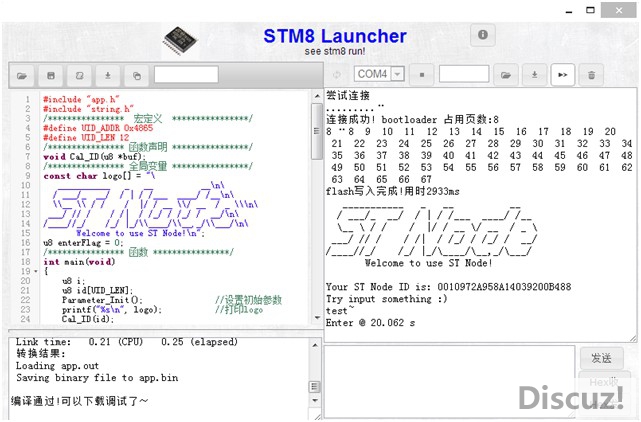Focus the editor toolbar text field
This screenshot has height=422, width=641.
tap(186, 75)
